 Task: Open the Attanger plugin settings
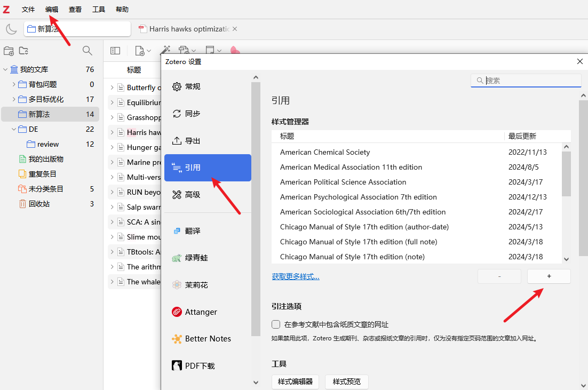pos(208,312)
